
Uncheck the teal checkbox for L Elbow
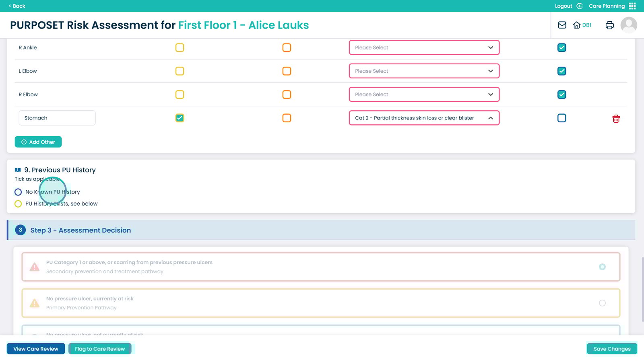click(561, 71)
